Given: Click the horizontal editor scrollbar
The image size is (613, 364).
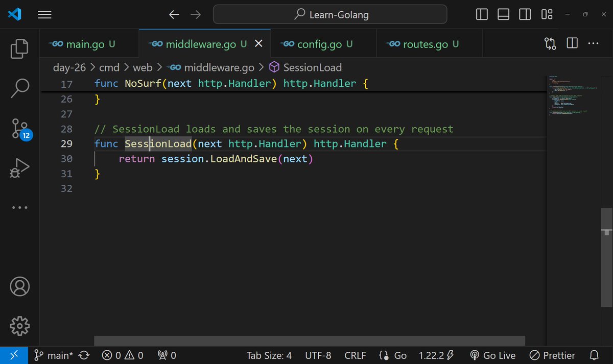Looking at the screenshot, I should (x=310, y=341).
